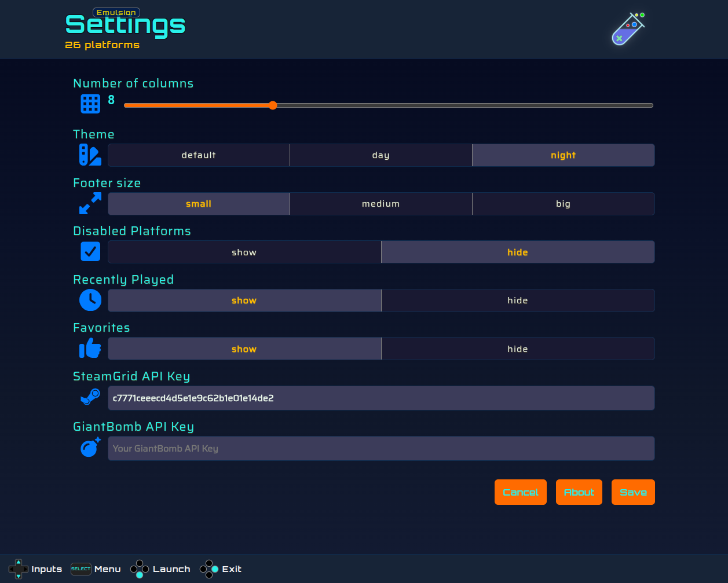
Task: Select the night theme option
Action: [x=564, y=155]
